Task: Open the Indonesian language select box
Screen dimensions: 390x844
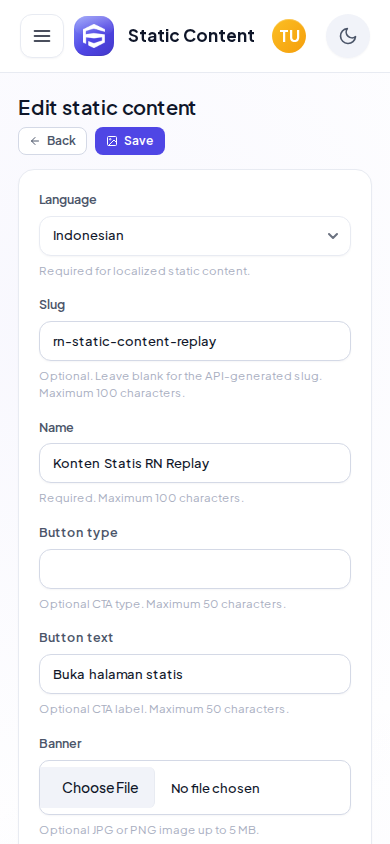Action: [x=195, y=236]
